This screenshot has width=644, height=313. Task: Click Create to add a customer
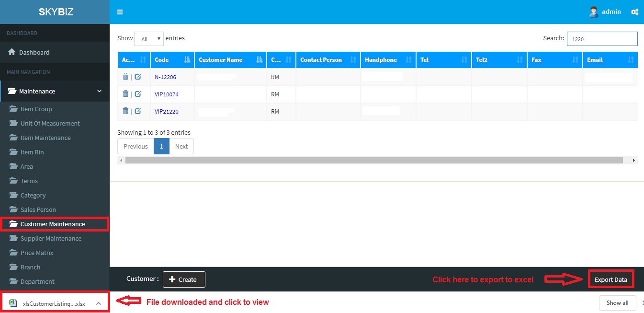click(184, 279)
